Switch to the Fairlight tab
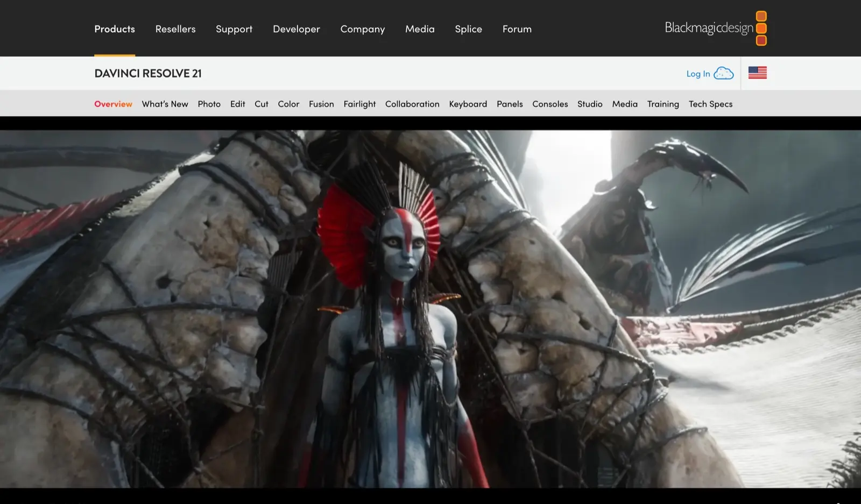This screenshot has height=504, width=861. coord(359,104)
